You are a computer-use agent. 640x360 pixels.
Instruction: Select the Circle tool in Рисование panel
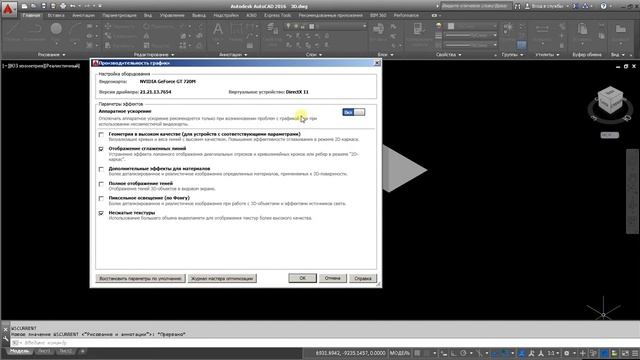coord(56,30)
